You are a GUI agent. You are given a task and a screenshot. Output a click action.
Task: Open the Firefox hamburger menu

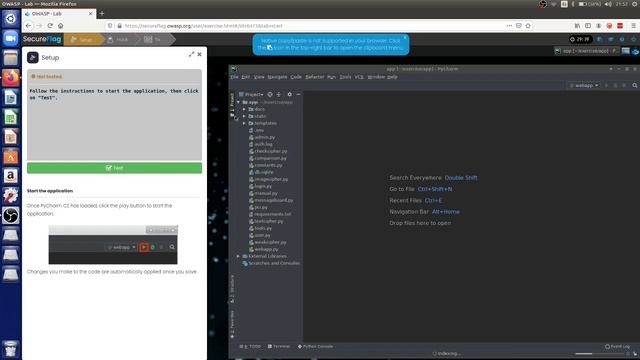[633, 26]
